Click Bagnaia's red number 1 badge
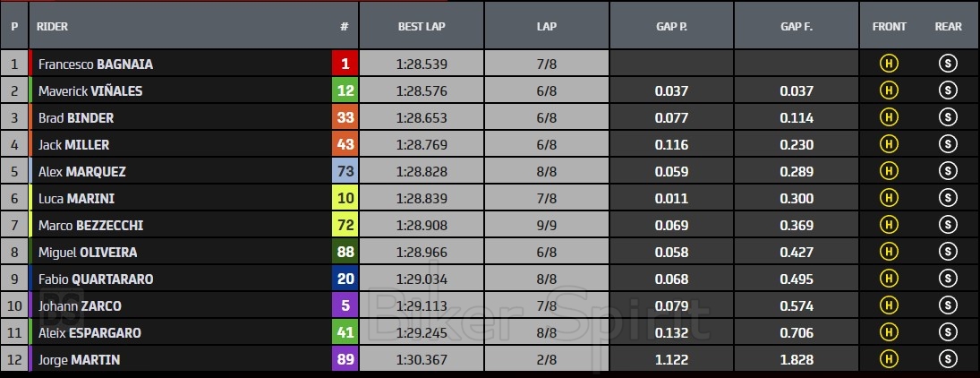This screenshot has width=980, height=378. pyautogui.click(x=345, y=64)
